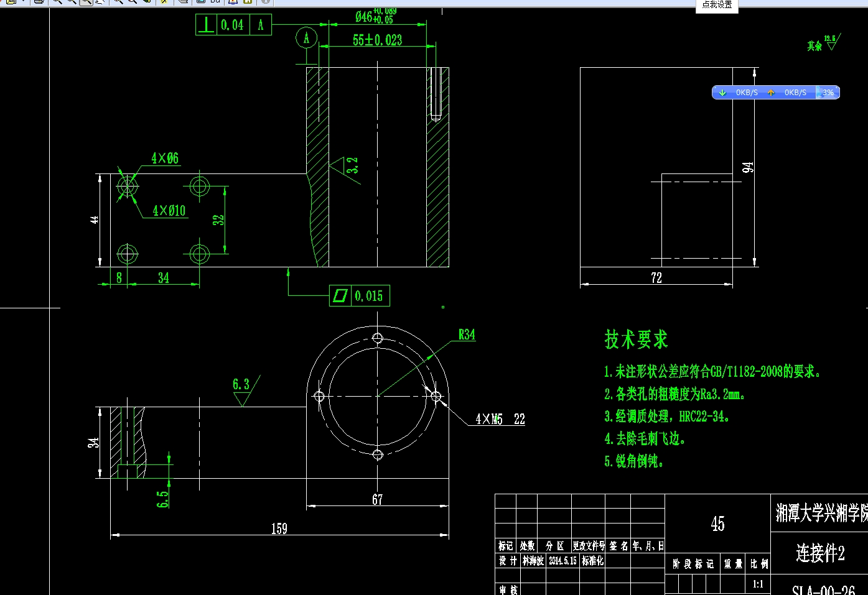The width and height of the screenshot is (868, 595).
Task: Select the 分区 title block cell
Action: click(554, 546)
